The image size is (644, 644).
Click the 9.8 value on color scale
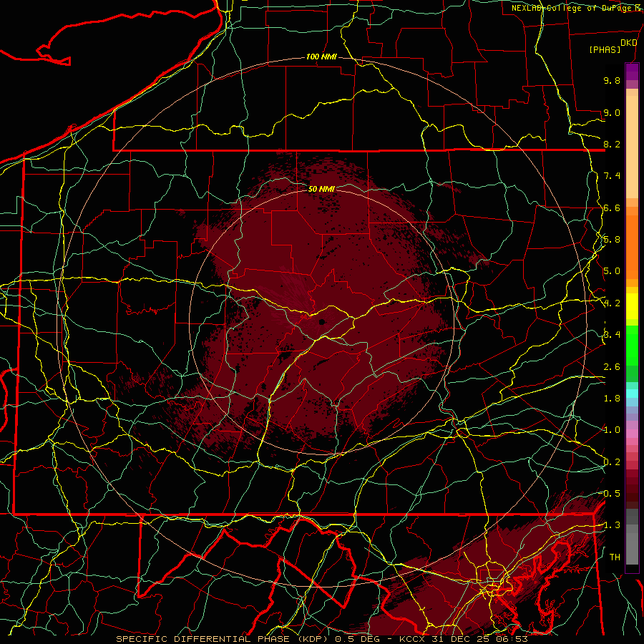pos(612,80)
